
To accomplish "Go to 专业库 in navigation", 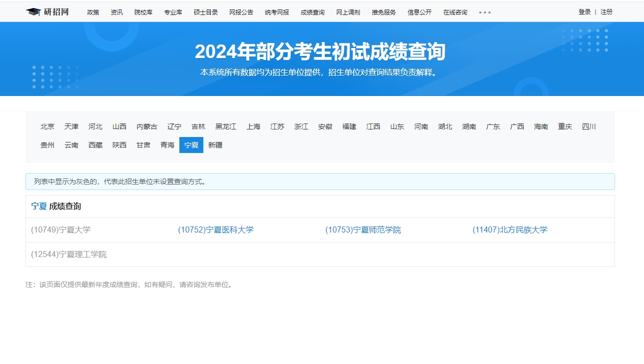I will point(173,12).
